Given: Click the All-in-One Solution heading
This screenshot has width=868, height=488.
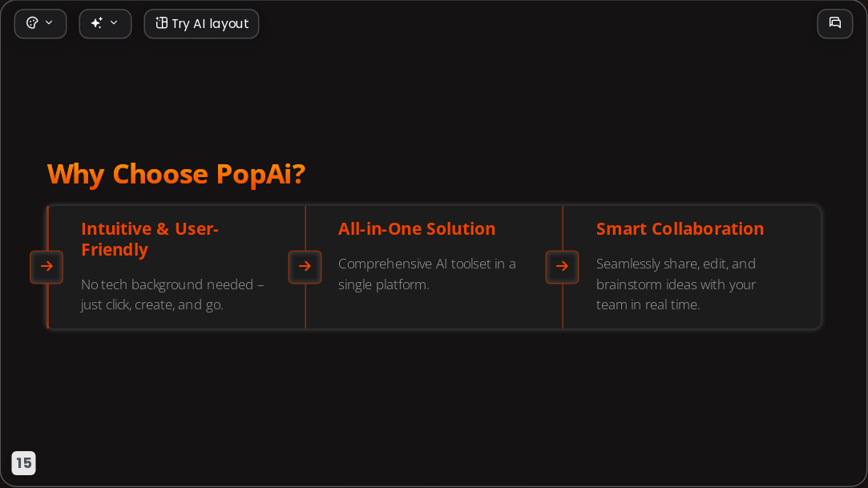Looking at the screenshot, I should pos(417,228).
